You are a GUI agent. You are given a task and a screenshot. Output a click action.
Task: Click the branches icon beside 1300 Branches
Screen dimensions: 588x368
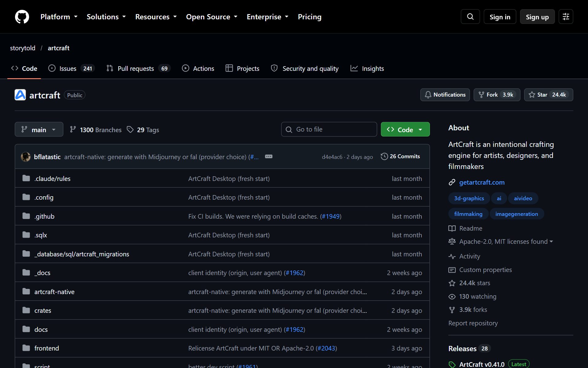[73, 129]
